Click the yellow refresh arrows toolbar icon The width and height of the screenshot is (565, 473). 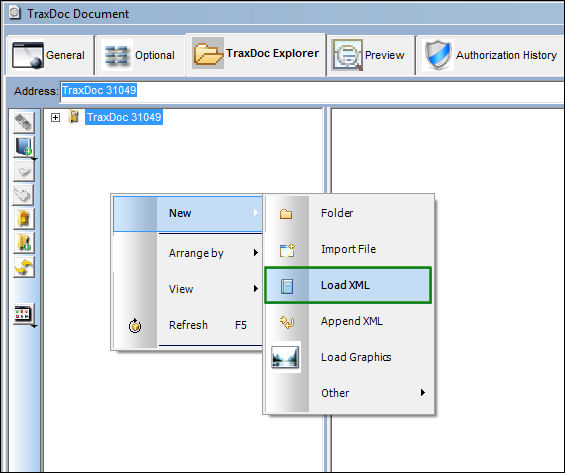point(24,267)
